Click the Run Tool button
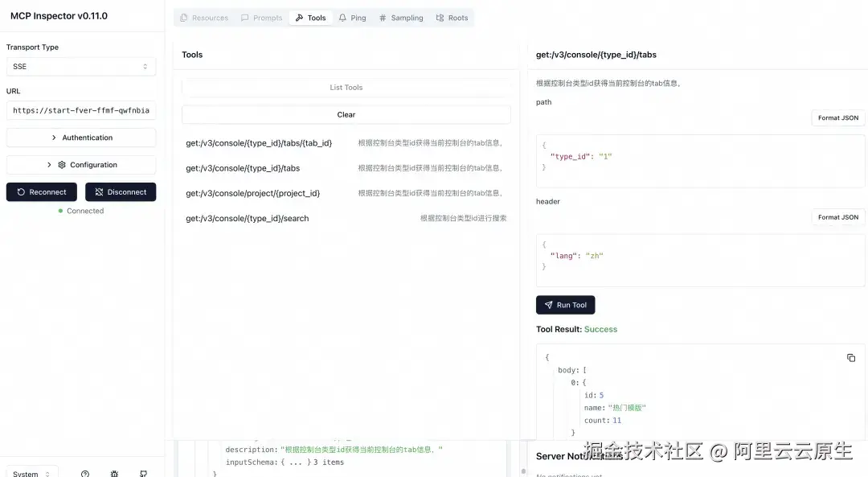Viewport: 868px width, 477px height. (565, 305)
